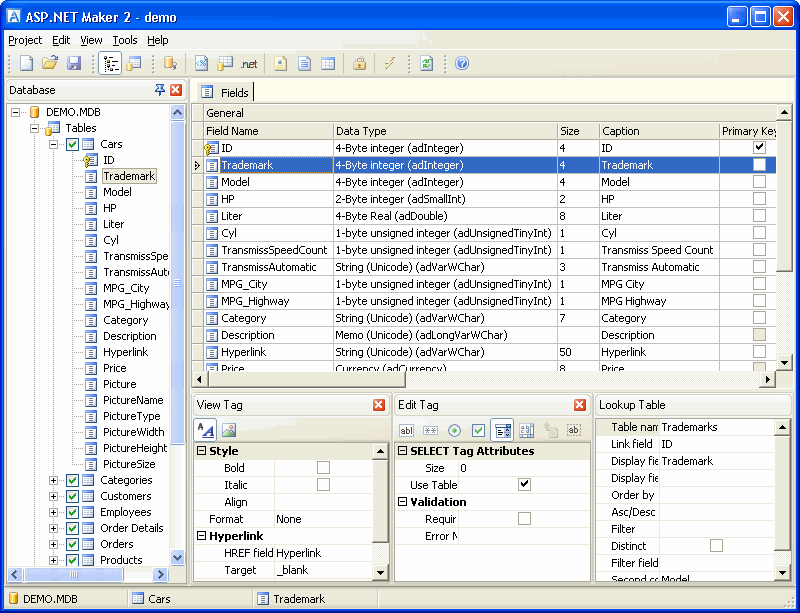Click the plain grid table toolbar icon
This screenshot has width=800, height=613.
click(x=328, y=63)
